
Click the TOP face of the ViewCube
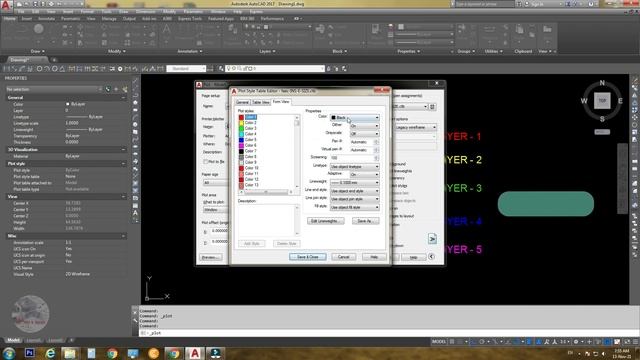(x=602, y=100)
